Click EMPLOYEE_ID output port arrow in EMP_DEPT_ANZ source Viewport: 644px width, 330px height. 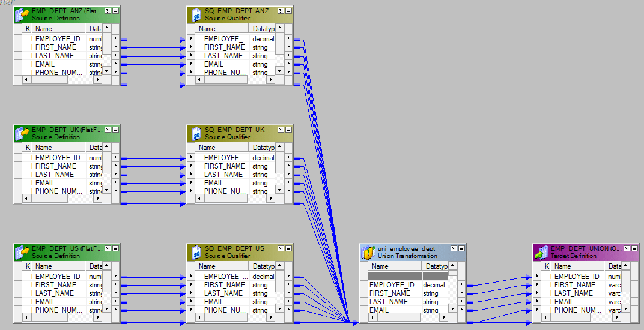[x=115, y=38]
